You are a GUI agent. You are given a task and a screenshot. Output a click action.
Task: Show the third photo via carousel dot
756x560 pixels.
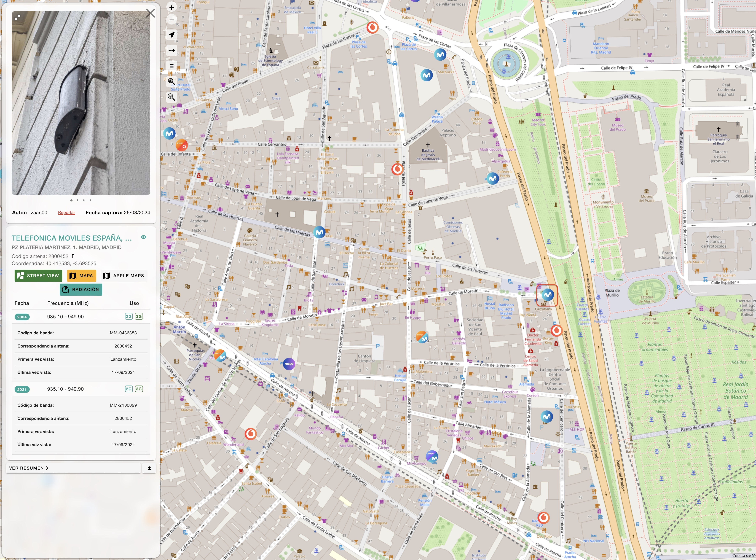click(x=84, y=200)
